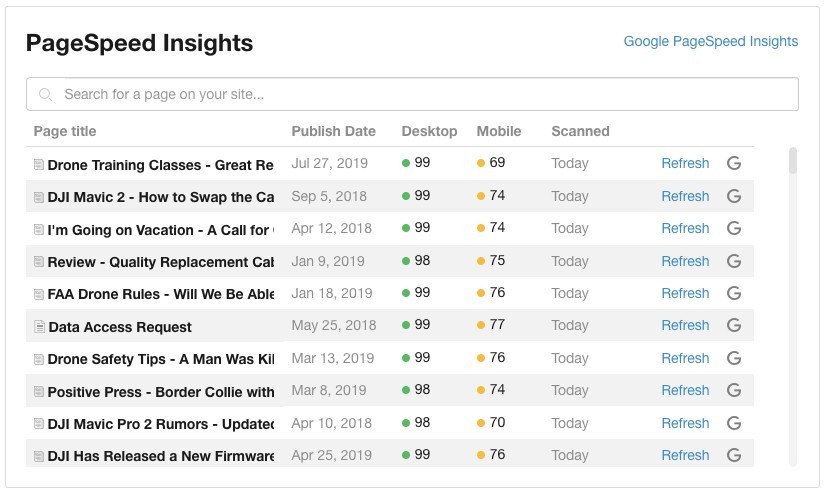This screenshot has width=826, height=492.
Task: Refresh the Drone Safety Tips scan
Action: coord(685,358)
